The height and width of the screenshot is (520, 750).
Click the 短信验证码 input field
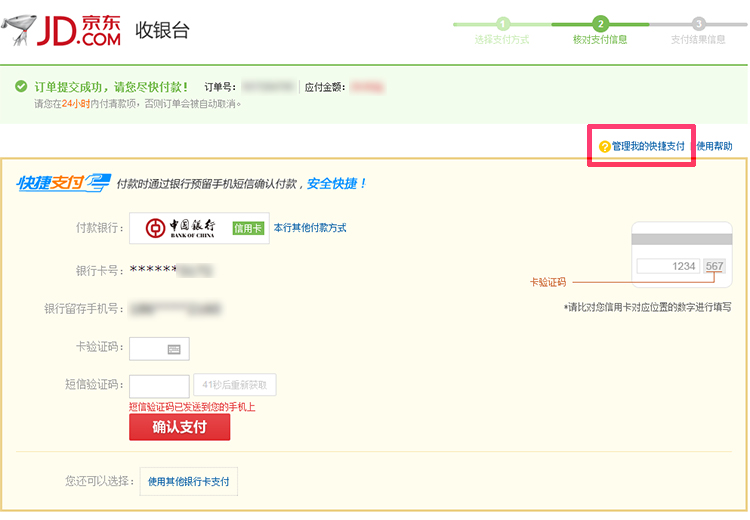(159, 386)
